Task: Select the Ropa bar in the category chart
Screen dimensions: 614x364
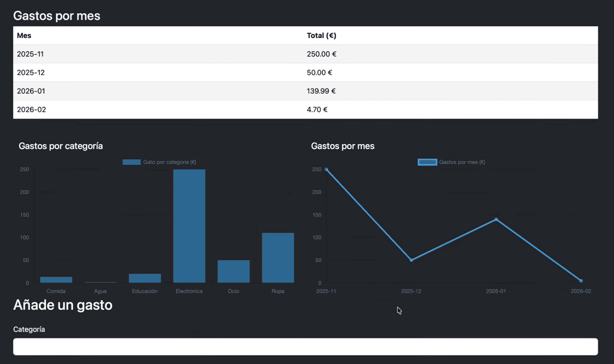Action: (278, 258)
